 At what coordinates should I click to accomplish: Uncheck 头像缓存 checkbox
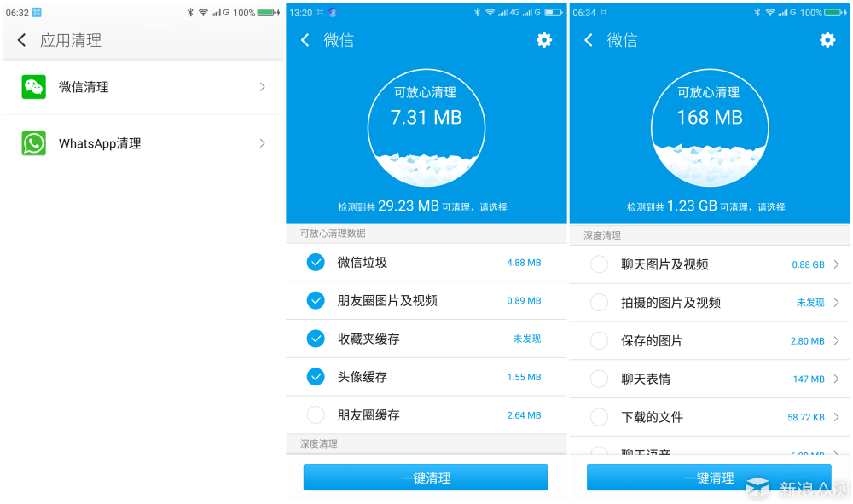(x=316, y=376)
